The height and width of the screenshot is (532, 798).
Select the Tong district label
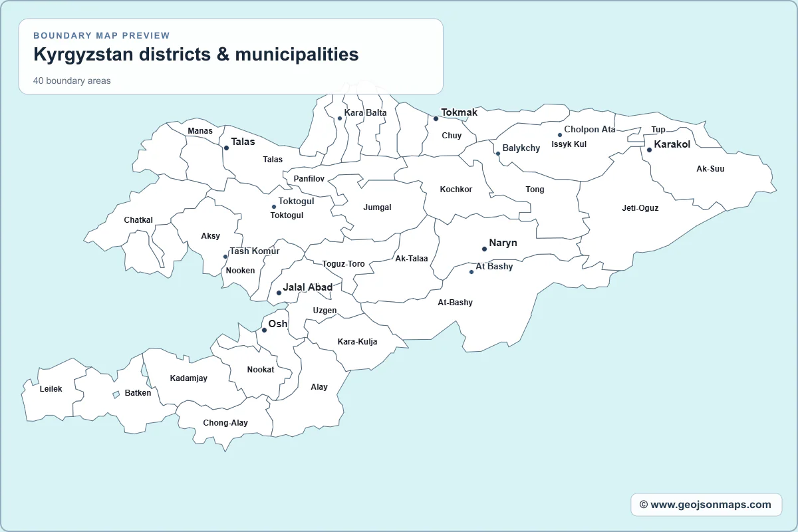tap(535, 190)
